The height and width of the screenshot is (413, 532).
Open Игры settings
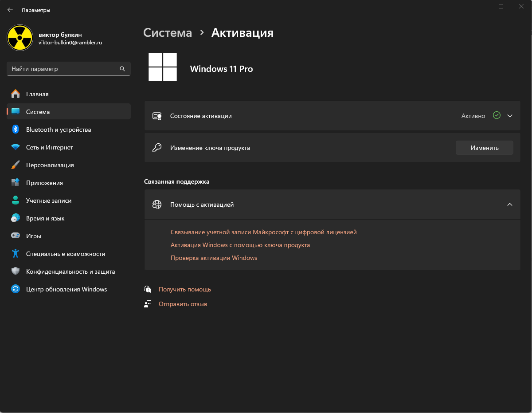pyautogui.click(x=69, y=236)
